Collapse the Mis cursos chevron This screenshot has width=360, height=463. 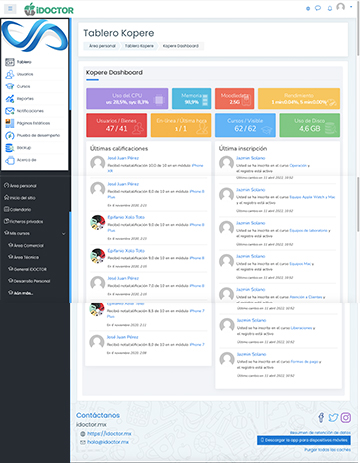(64, 234)
